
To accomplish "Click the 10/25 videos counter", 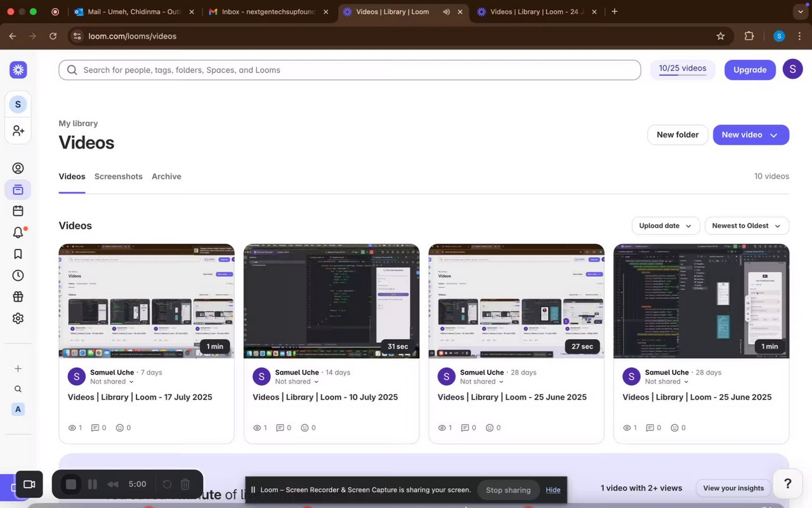I will [x=683, y=69].
